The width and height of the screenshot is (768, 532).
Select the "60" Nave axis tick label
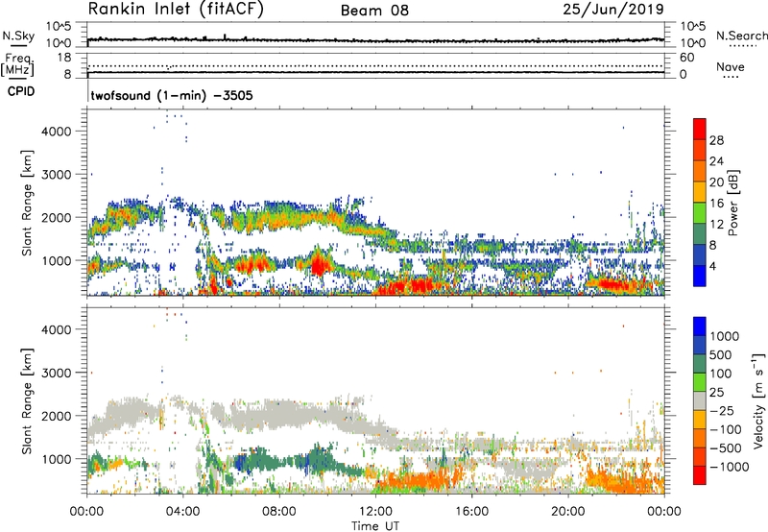point(687,58)
